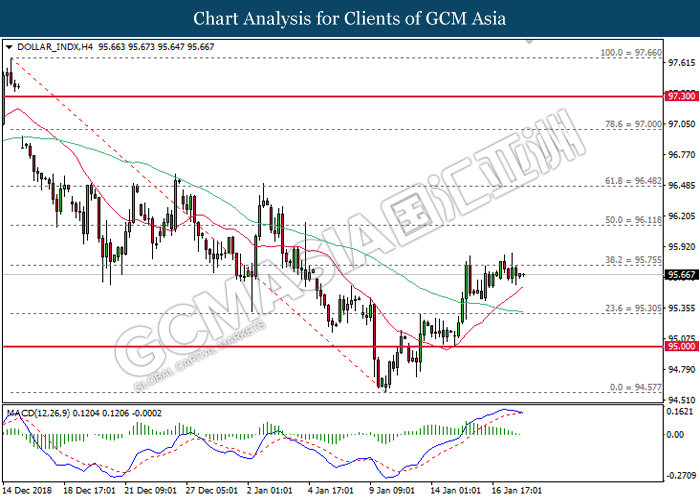The width and height of the screenshot is (700, 500).
Task: Click the 96.205 price axis value
Action: 681,217
